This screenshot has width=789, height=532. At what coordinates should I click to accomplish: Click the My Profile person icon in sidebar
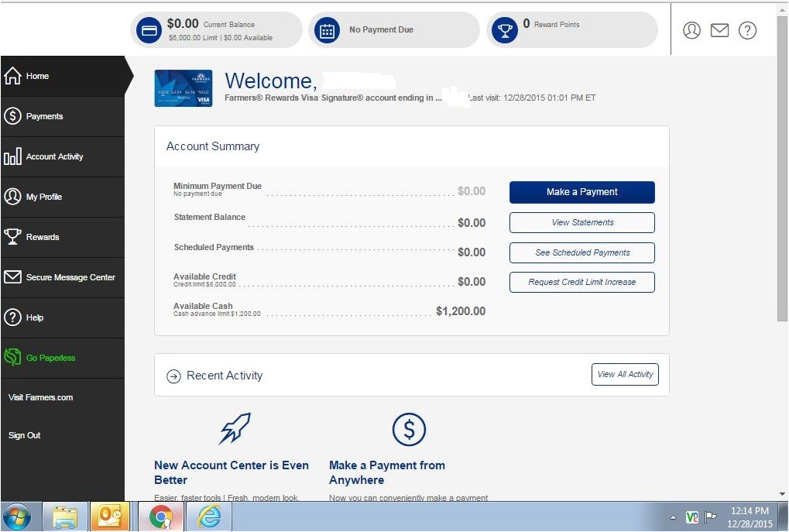click(x=12, y=196)
